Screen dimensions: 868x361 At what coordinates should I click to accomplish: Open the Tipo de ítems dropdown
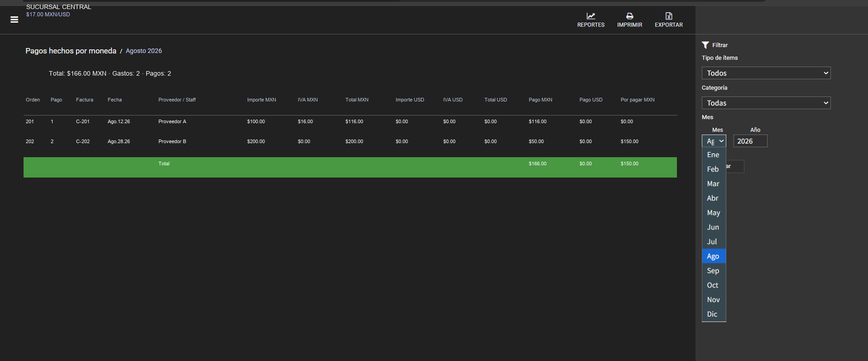pyautogui.click(x=766, y=73)
